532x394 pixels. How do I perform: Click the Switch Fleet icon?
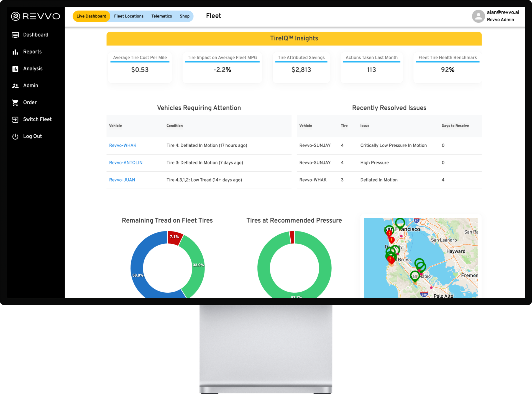[x=15, y=119]
